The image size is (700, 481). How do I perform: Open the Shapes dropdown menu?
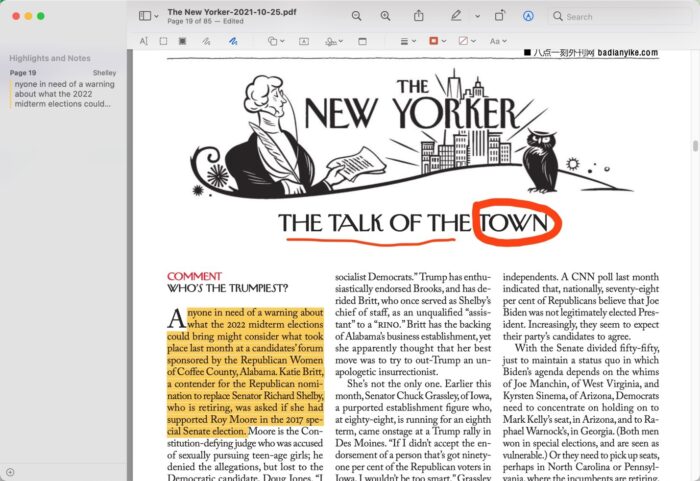[275, 42]
